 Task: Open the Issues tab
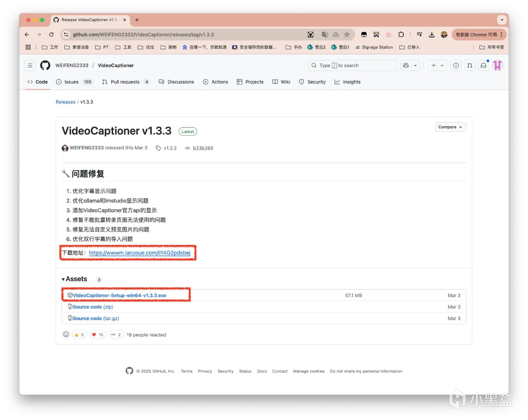coord(74,82)
